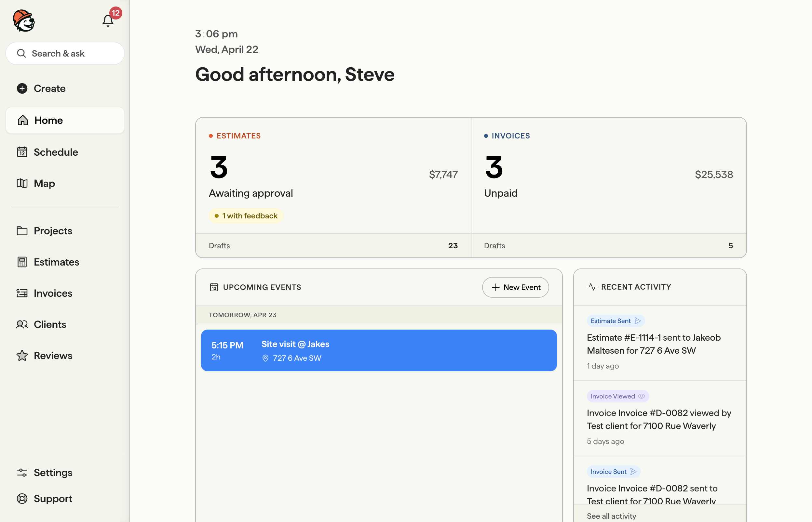Click the 1 with feedback badge
812x522 pixels.
pyautogui.click(x=246, y=216)
